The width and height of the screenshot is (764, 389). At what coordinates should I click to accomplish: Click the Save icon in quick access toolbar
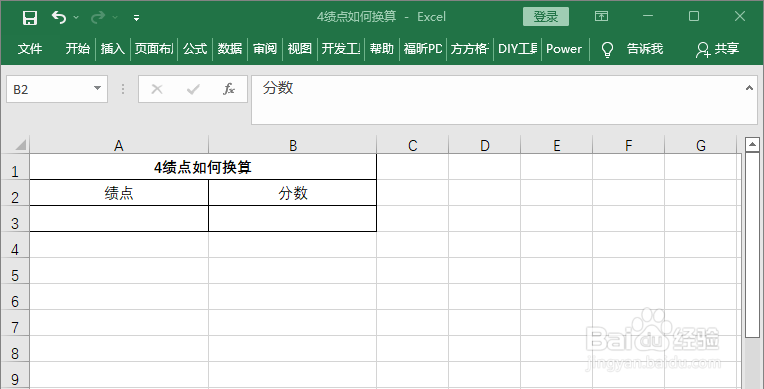[x=30, y=18]
